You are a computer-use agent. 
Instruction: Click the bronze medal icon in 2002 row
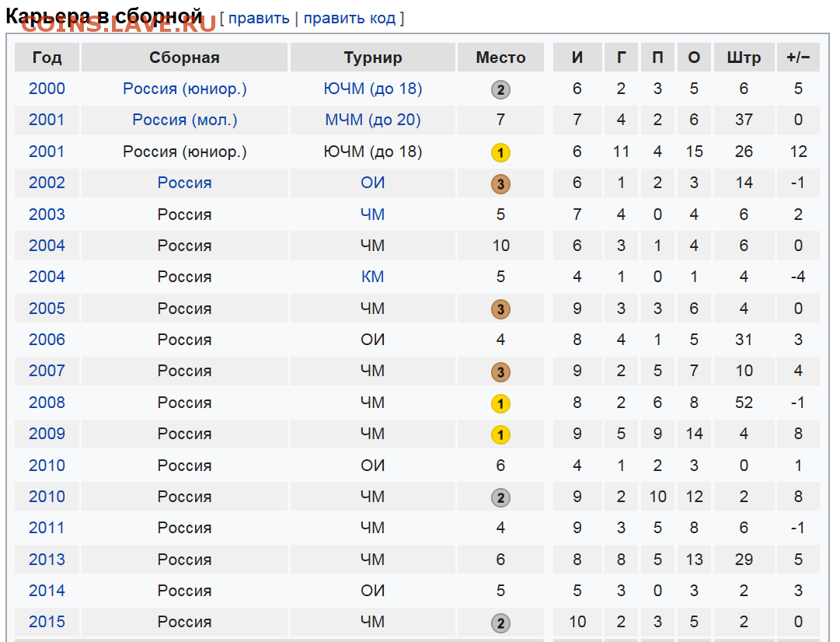click(500, 183)
